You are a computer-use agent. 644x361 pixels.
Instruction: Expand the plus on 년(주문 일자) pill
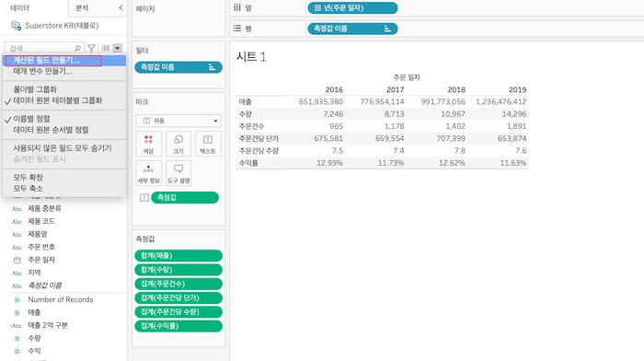[x=317, y=7]
